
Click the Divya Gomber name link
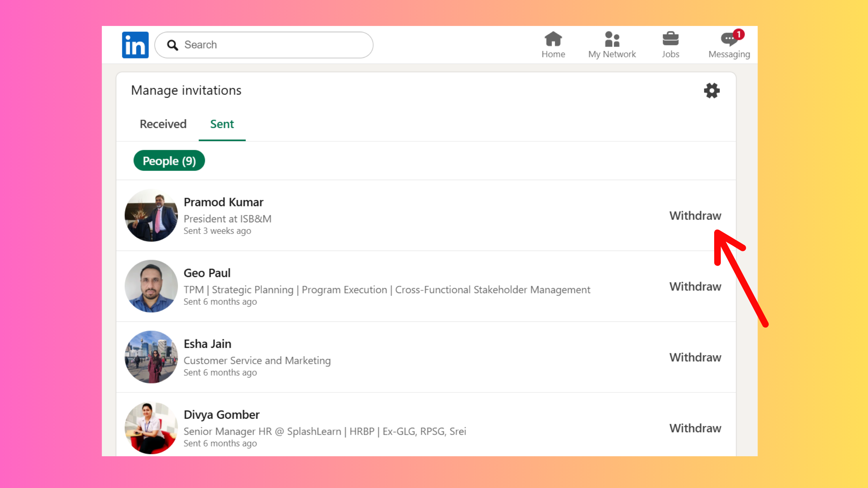click(x=222, y=415)
